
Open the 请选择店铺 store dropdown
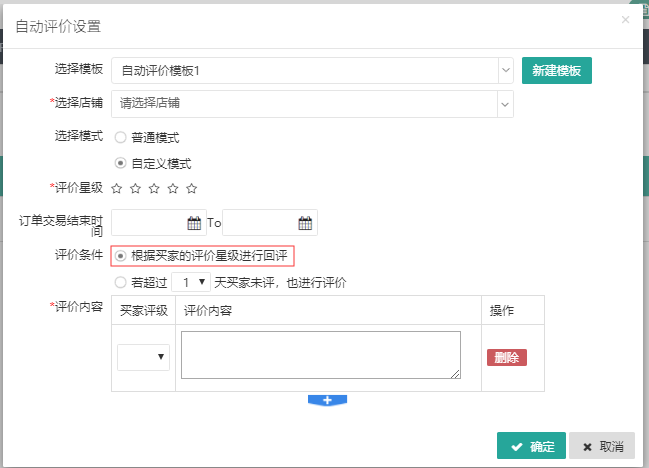pyautogui.click(x=505, y=102)
